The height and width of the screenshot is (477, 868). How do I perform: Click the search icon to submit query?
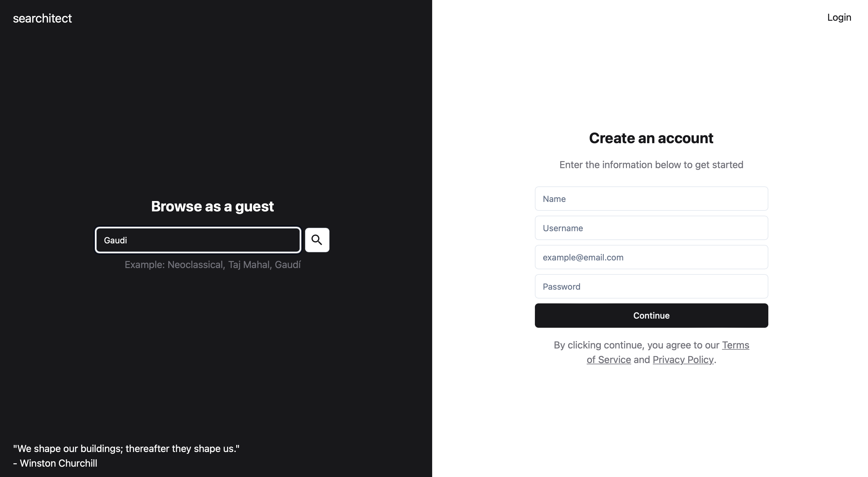tap(317, 240)
